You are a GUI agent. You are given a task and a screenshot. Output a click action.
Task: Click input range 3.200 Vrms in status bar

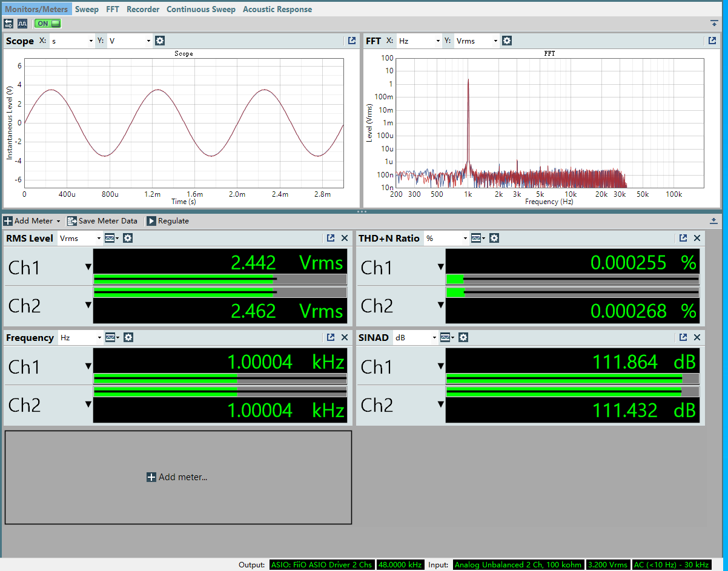[608, 565]
